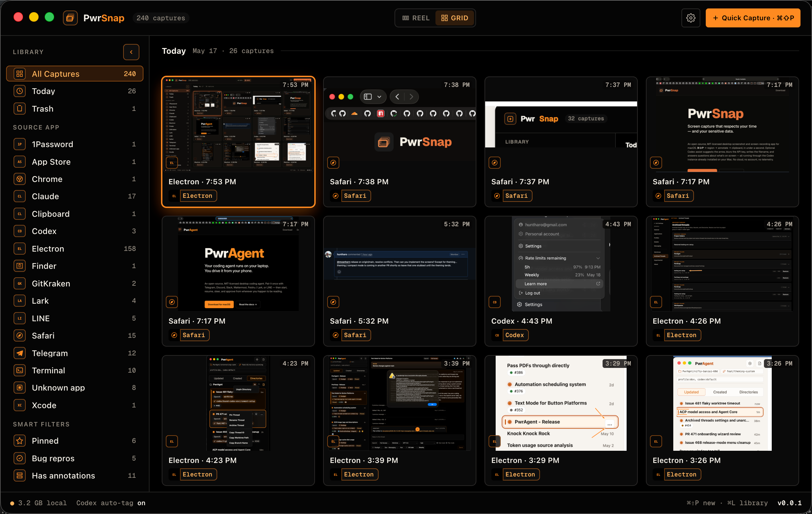The image size is (812, 514).
Task: Click the Safari compass icon in sidebar
Action: tap(20, 335)
